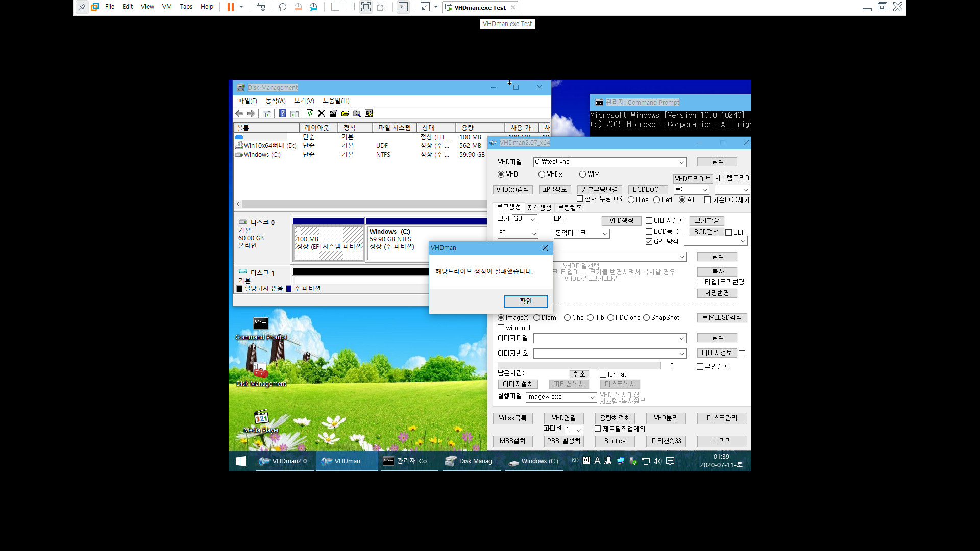Click 확인 in the VHDman dialog
Image resolution: width=980 pixels, height=551 pixels.
(525, 302)
